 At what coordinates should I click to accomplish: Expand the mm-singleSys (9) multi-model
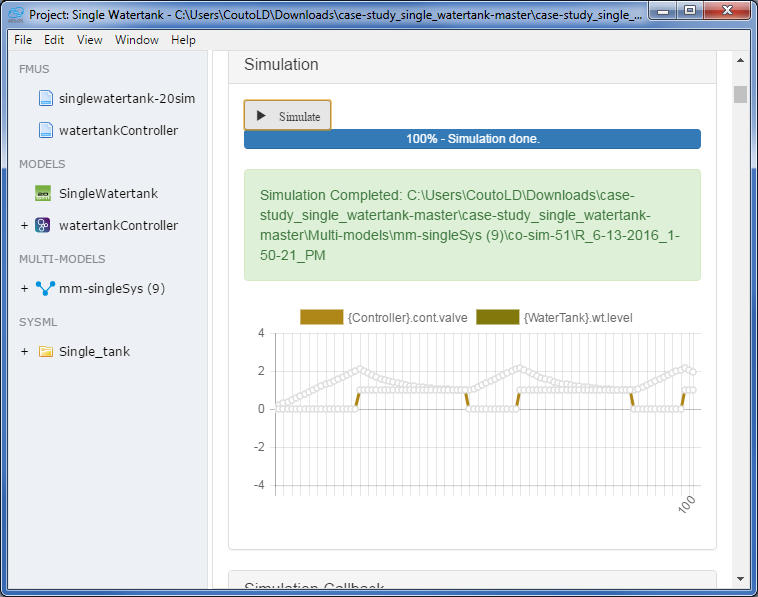point(24,289)
